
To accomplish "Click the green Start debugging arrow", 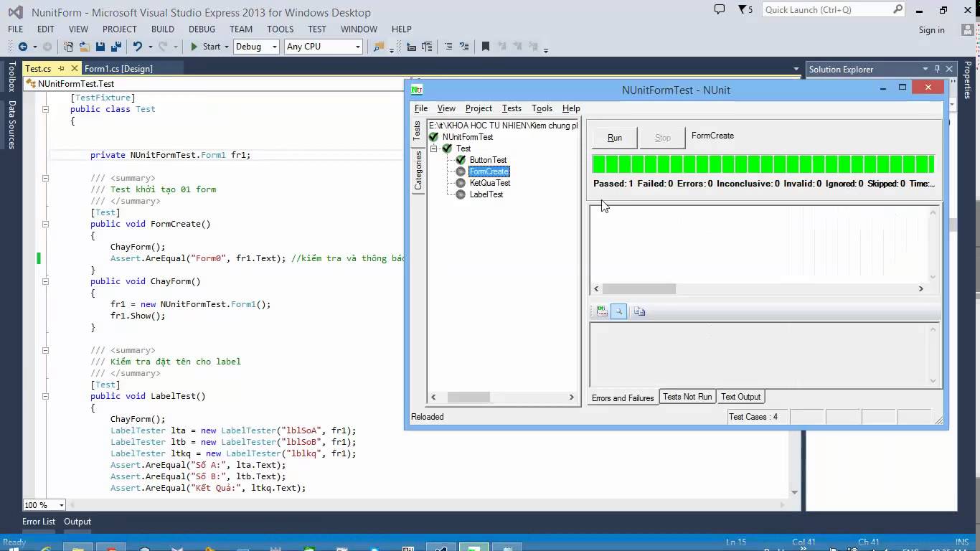I will click(x=194, y=47).
